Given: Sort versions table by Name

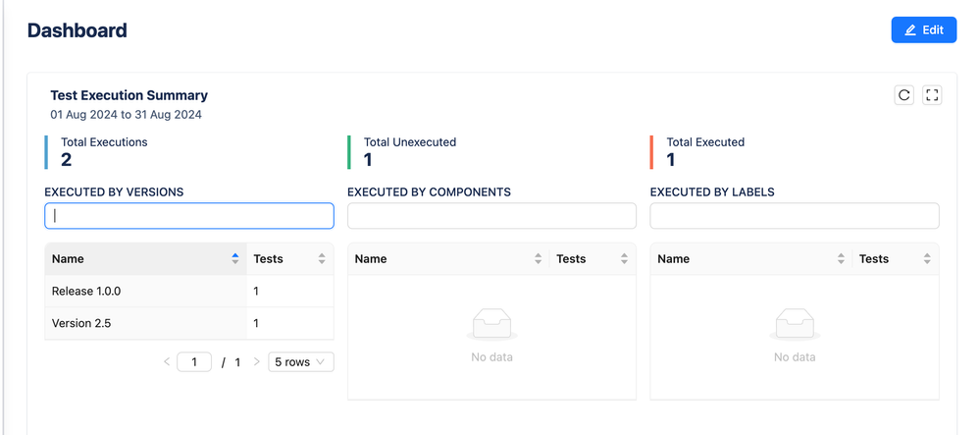Looking at the screenshot, I should point(234,259).
